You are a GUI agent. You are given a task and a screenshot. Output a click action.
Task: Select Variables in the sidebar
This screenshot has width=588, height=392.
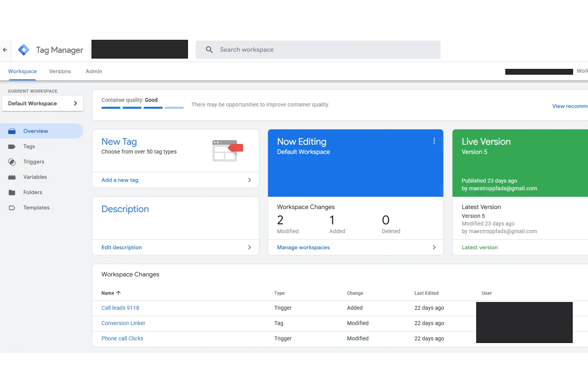point(41,177)
